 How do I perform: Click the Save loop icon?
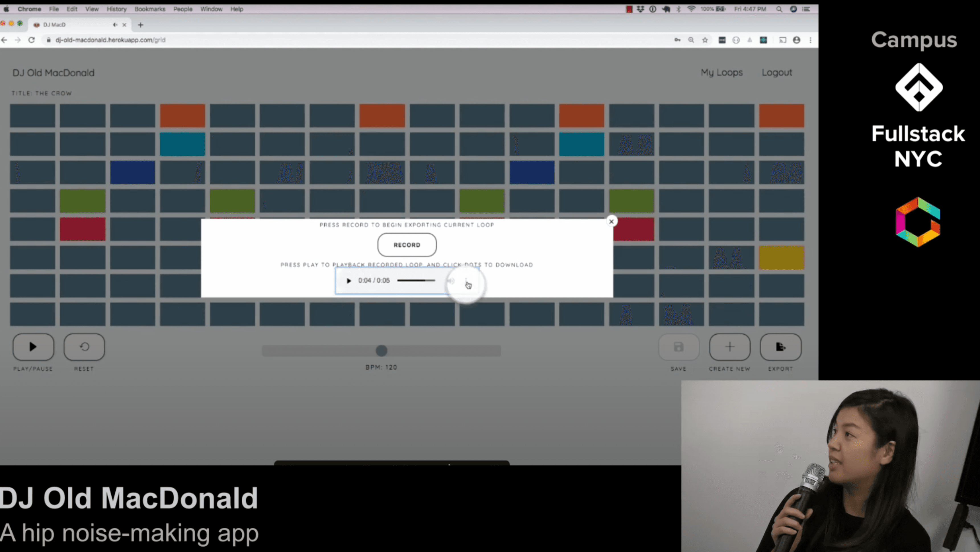[x=678, y=347]
